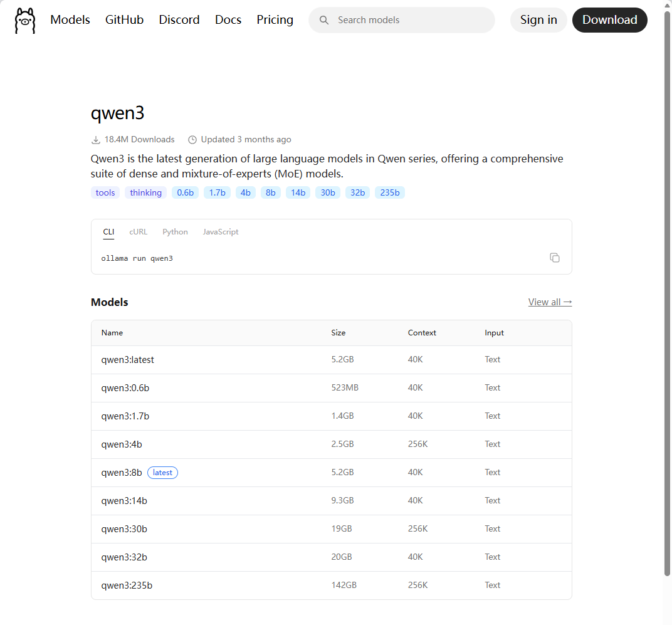The image size is (672, 625).
Task: Open the qwen3:32b model
Action: tap(124, 557)
